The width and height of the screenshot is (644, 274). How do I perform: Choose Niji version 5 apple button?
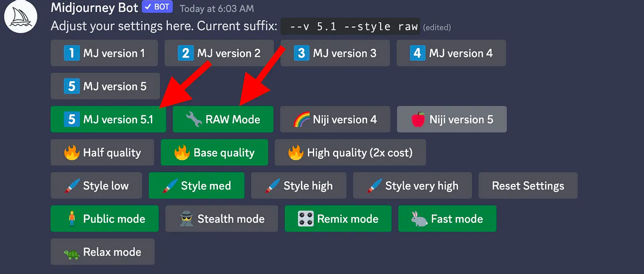(x=452, y=119)
